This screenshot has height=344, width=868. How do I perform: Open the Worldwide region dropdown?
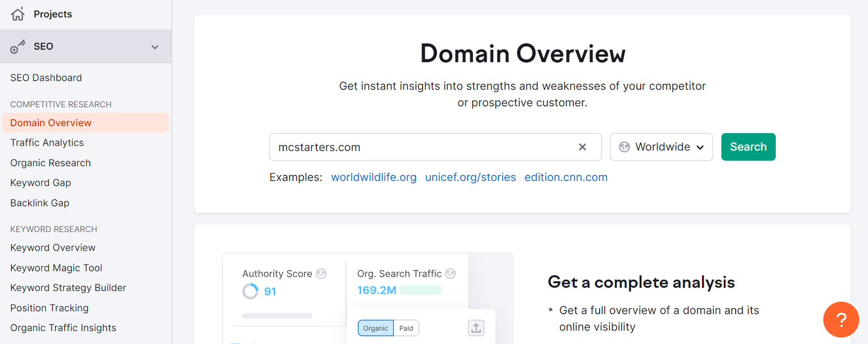(x=661, y=147)
